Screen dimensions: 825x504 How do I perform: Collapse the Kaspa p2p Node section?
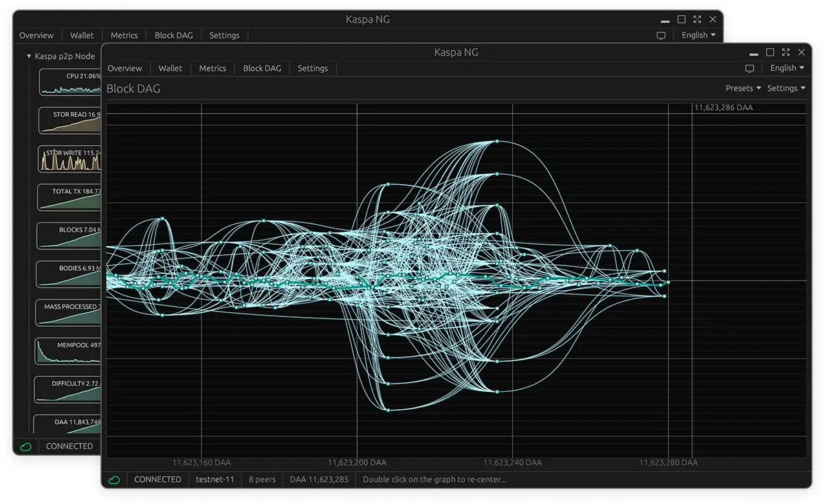(30, 56)
